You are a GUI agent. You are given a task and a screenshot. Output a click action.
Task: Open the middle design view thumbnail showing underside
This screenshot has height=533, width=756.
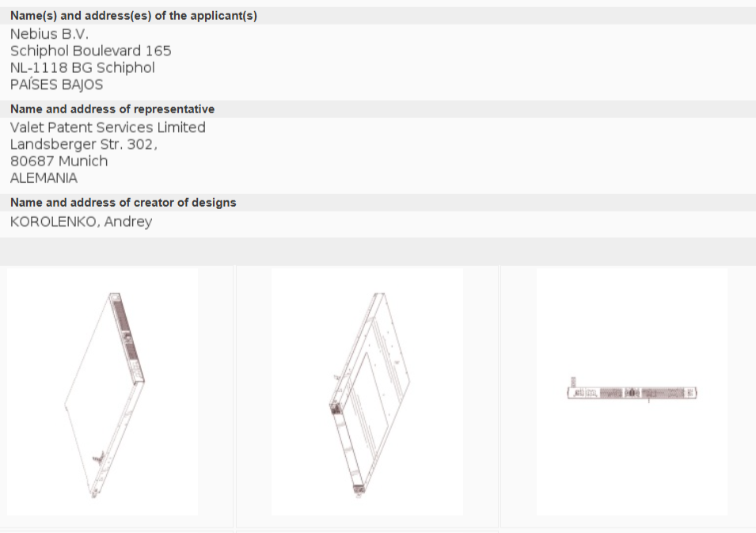[x=367, y=392]
